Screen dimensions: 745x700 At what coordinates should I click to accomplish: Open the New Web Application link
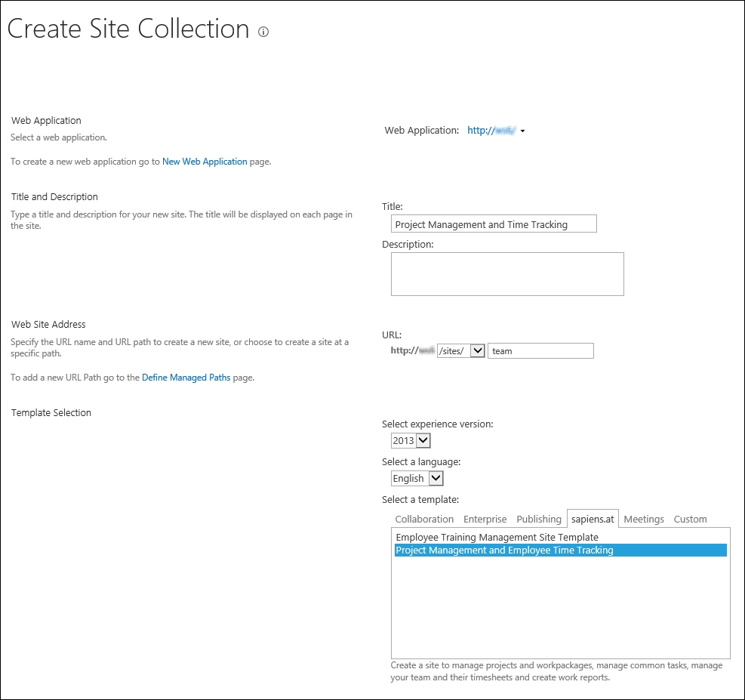coord(205,162)
